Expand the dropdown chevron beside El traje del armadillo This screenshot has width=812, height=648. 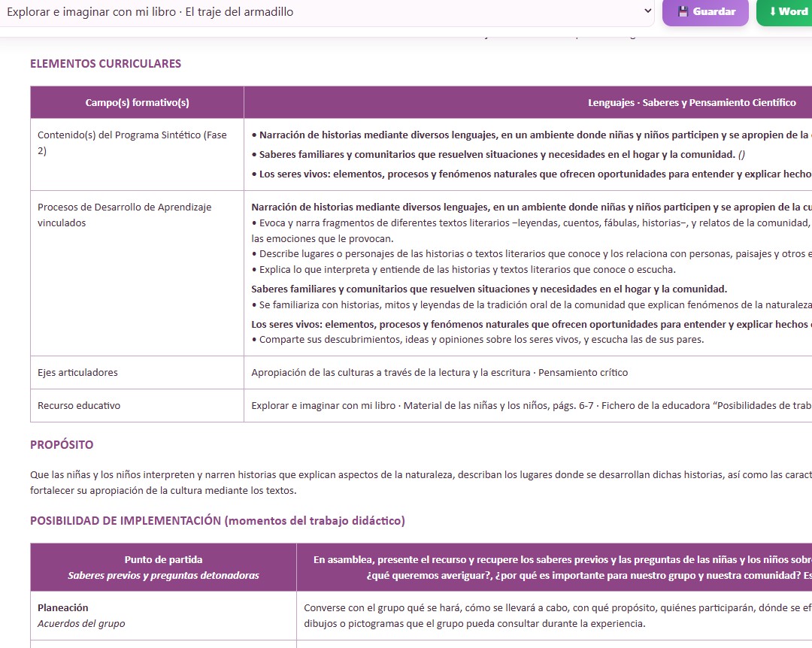[647, 11]
